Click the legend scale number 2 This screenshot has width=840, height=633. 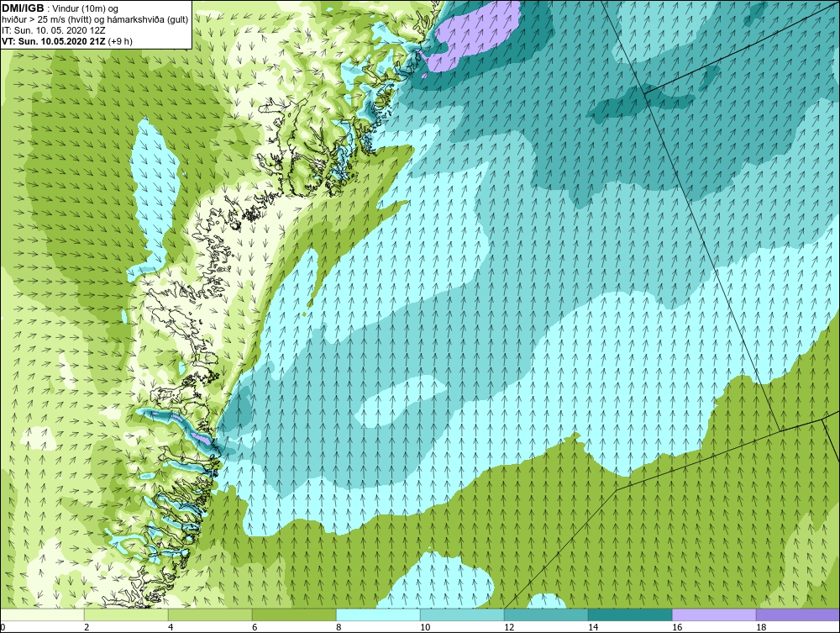pos(87,628)
